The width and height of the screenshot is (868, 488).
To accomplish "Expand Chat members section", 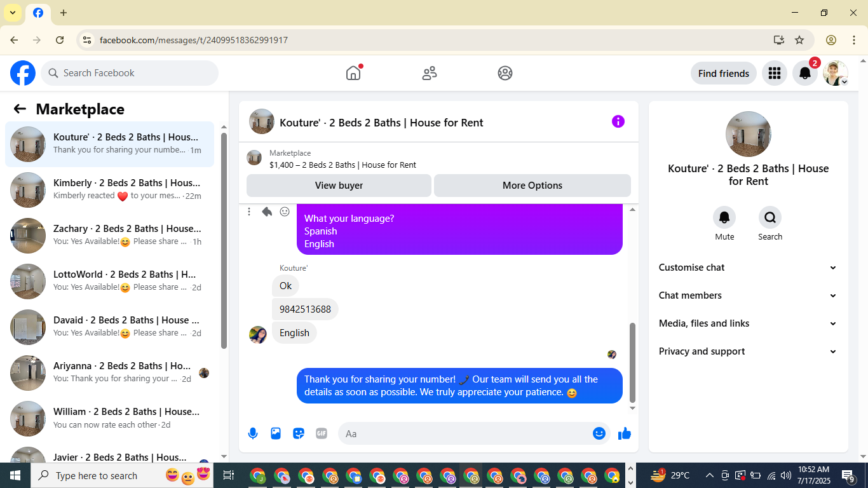I will pos(748,295).
